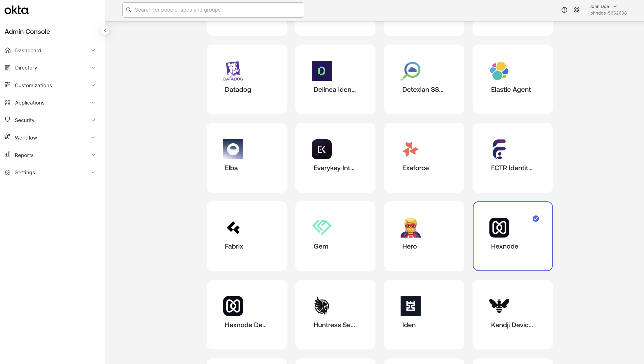Click the johndoe-5662608 username text

pos(608,13)
